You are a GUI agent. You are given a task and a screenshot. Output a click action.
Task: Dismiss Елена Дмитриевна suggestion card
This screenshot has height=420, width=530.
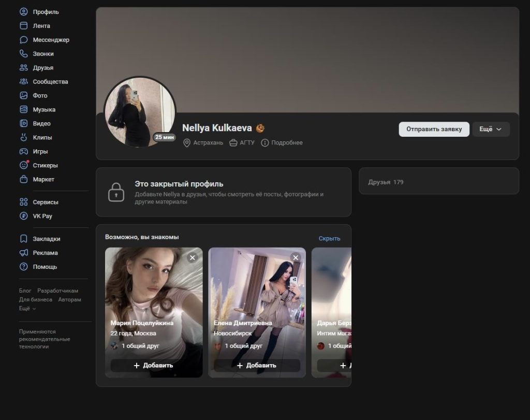296,257
